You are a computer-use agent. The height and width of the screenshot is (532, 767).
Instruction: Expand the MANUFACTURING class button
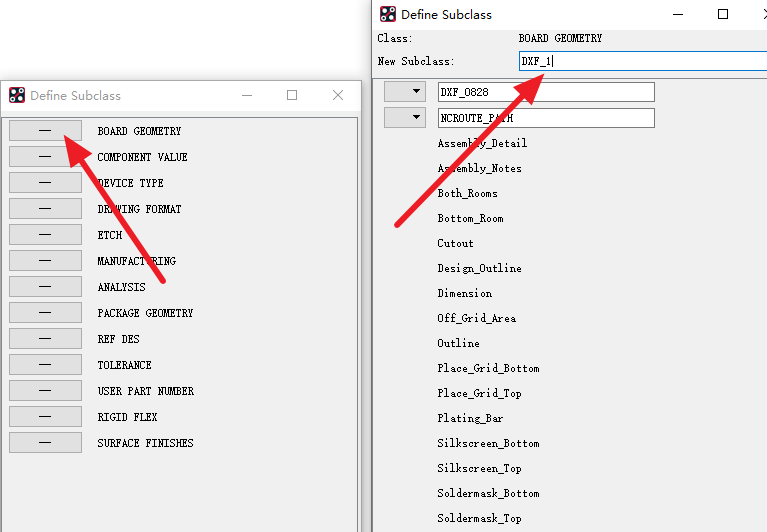(x=45, y=261)
